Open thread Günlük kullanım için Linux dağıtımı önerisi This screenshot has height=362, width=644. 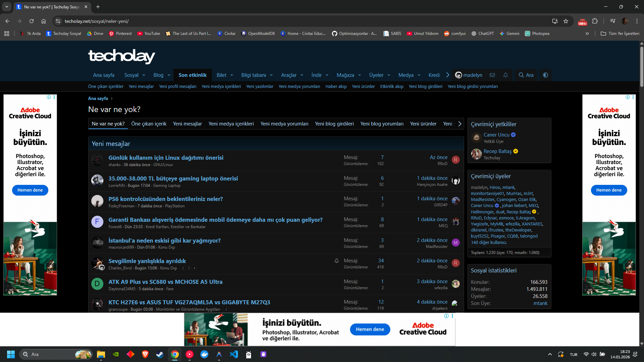point(166,158)
